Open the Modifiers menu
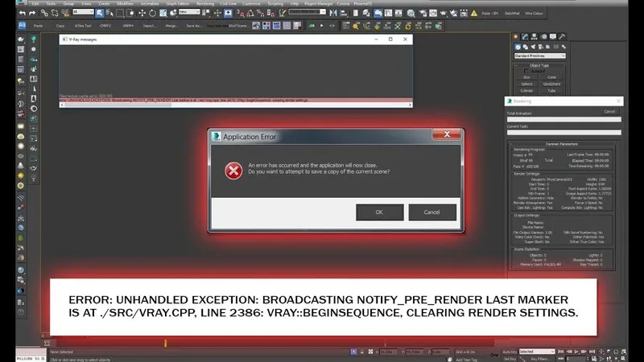Viewport: 644px width, 362px height. [x=126, y=3]
